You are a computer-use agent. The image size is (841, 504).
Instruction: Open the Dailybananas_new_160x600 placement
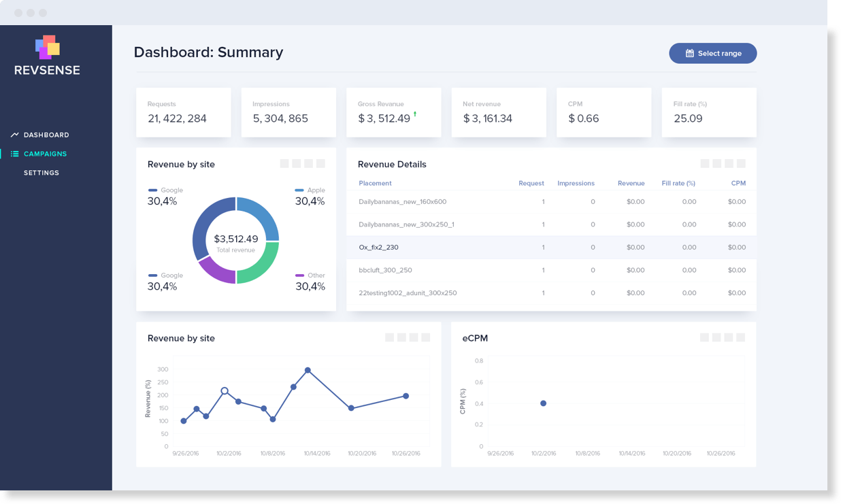click(x=402, y=202)
